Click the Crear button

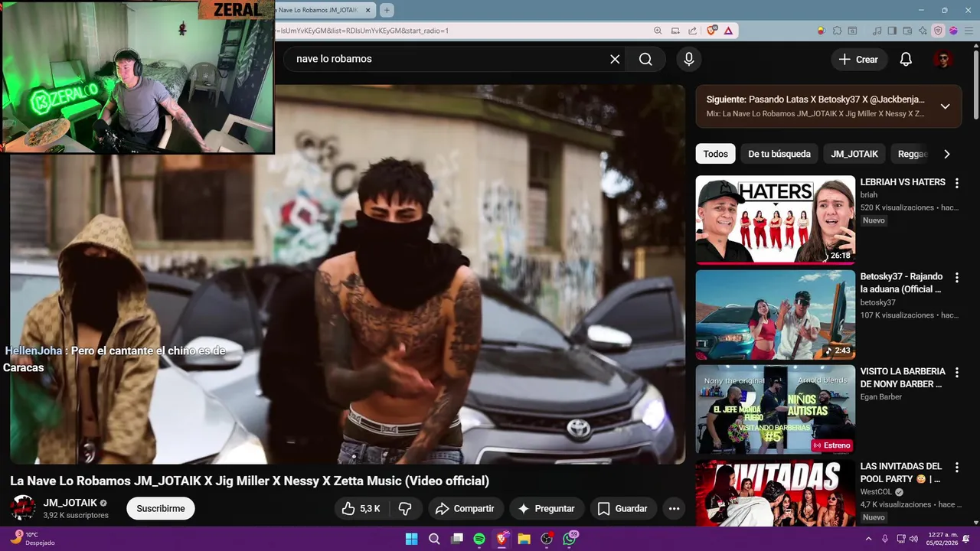point(858,59)
